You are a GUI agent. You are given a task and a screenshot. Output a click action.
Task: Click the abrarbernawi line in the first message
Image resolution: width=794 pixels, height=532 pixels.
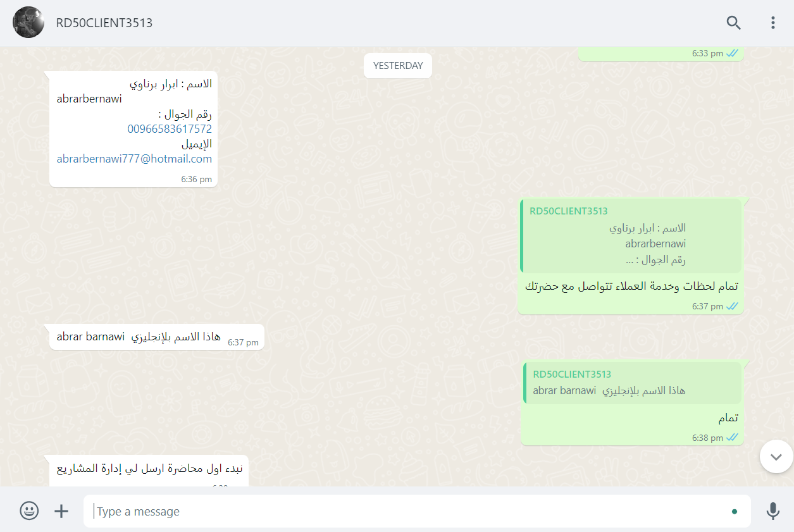click(x=89, y=99)
